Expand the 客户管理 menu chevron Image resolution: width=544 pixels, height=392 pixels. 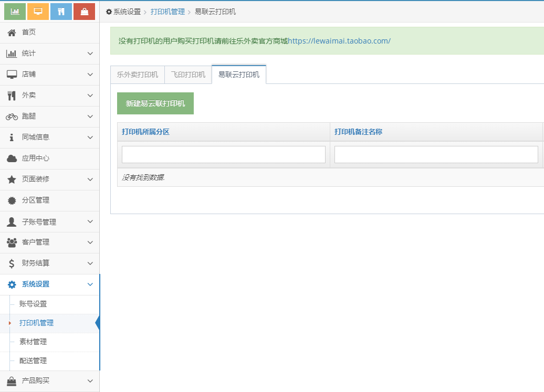[90, 242]
